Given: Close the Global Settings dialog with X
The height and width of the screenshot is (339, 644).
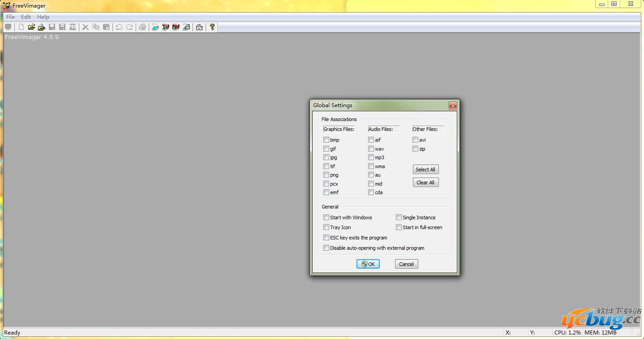Looking at the screenshot, I should pyautogui.click(x=453, y=105).
